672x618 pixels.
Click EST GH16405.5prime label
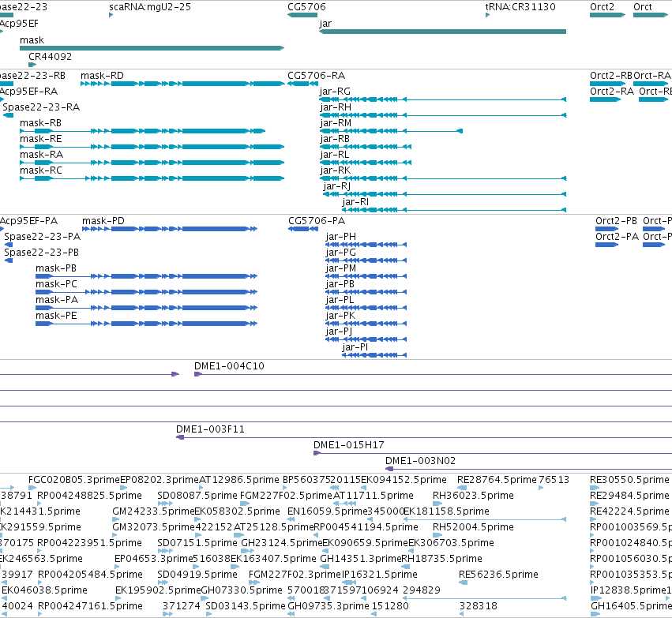(x=631, y=606)
